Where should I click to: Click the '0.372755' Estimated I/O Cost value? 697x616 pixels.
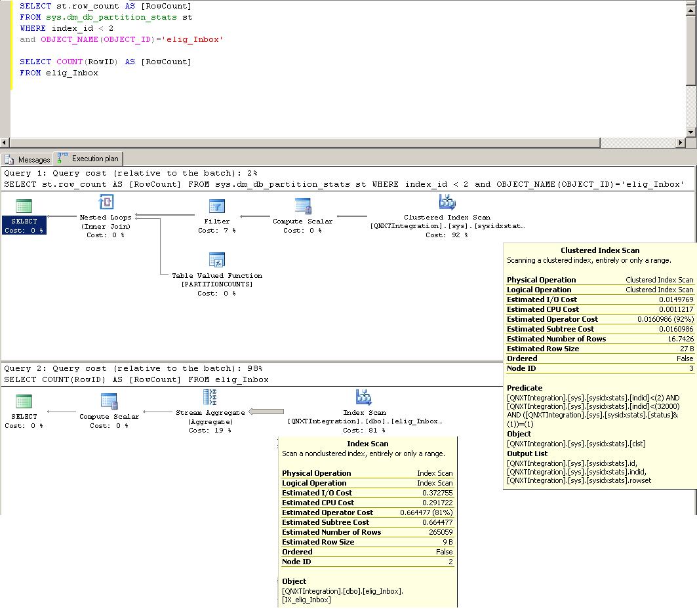click(437, 493)
